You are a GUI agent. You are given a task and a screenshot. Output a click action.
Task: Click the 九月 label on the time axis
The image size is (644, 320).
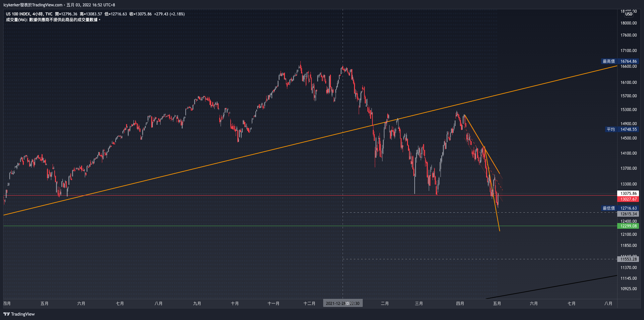click(197, 304)
